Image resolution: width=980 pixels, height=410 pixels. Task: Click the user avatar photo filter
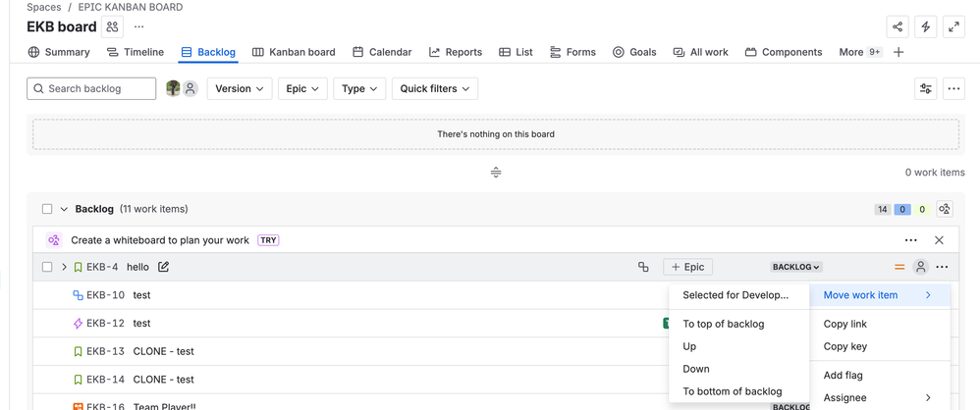click(173, 88)
